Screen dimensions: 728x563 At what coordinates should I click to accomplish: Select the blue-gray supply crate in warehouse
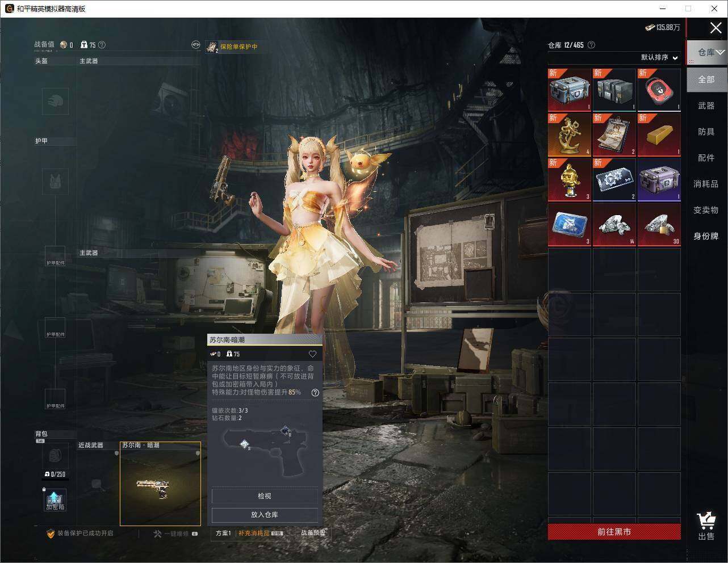click(x=570, y=90)
